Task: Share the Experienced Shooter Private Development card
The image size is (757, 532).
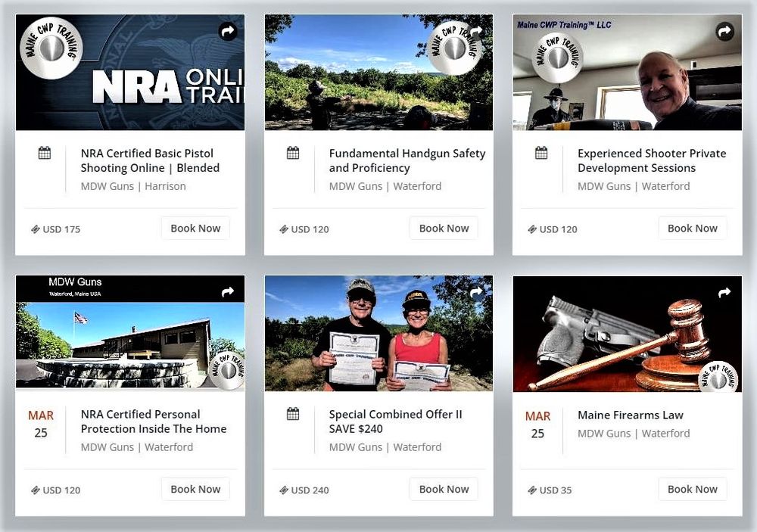Action: pos(724,31)
